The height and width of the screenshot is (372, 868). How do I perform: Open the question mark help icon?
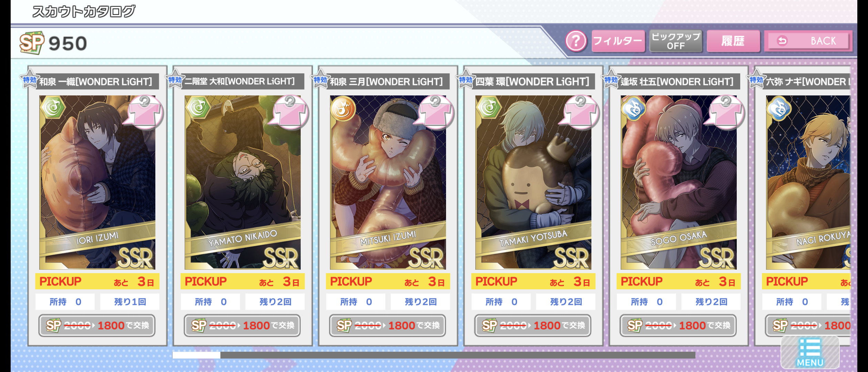click(576, 41)
